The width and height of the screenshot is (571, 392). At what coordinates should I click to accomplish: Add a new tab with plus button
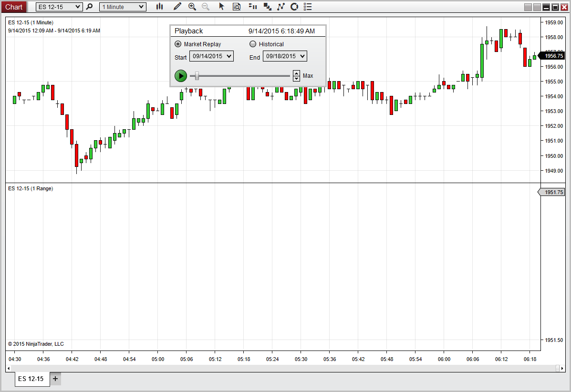click(55, 379)
